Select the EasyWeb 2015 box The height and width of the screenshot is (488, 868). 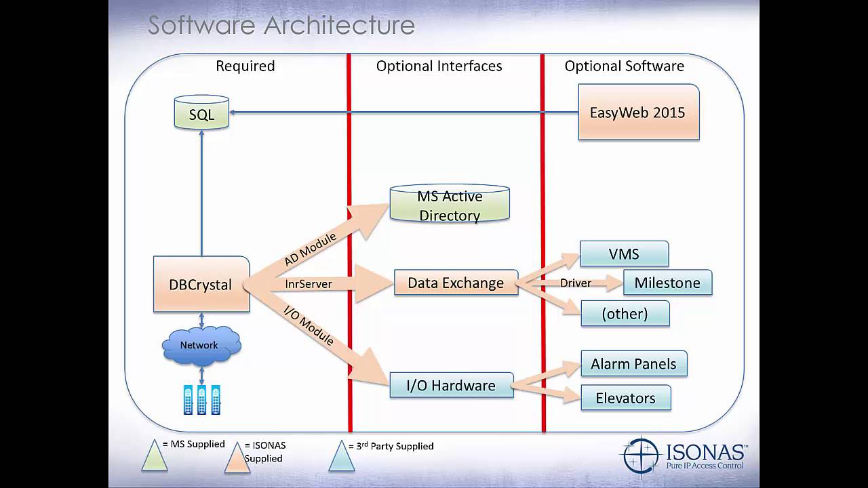click(638, 113)
